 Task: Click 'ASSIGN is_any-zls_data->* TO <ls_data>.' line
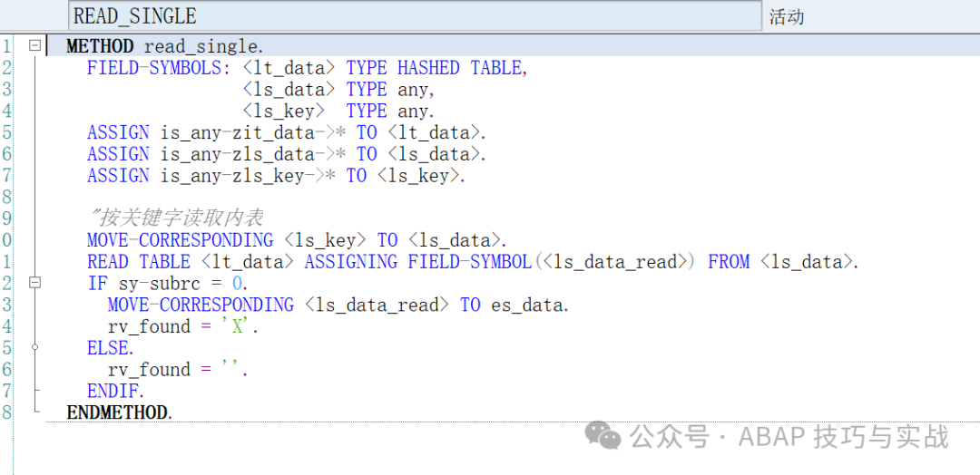point(287,153)
